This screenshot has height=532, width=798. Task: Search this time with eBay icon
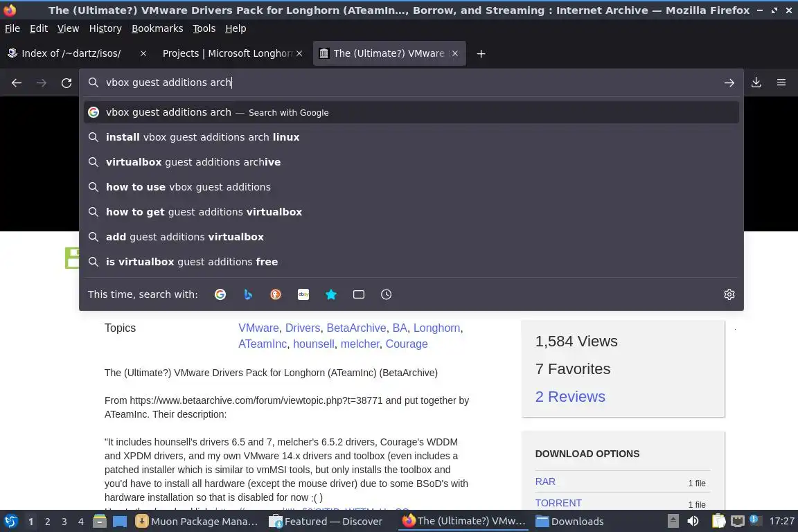tap(303, 294)
